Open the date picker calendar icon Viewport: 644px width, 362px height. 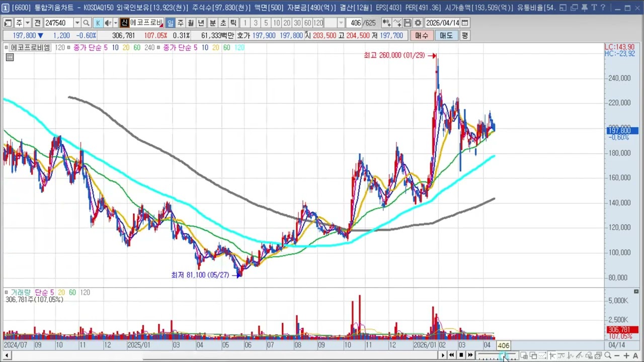coord(465,23)
